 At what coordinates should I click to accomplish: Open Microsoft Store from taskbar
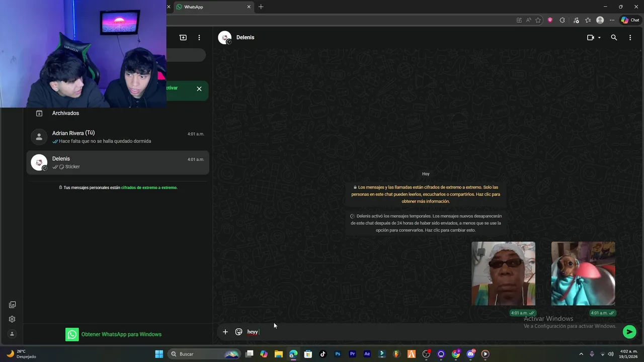point(308,354)
